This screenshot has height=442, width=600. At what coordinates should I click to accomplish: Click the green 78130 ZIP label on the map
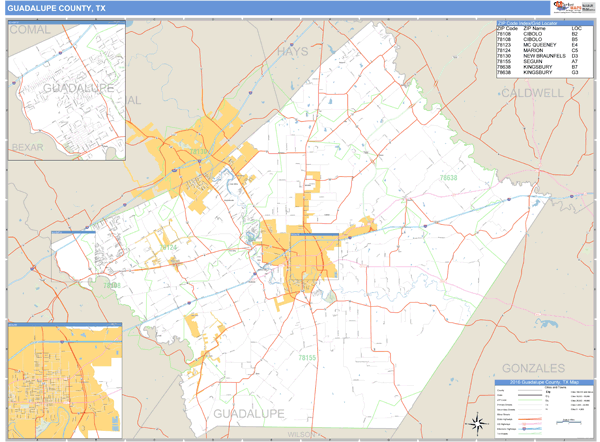click(x=198, y=152)
